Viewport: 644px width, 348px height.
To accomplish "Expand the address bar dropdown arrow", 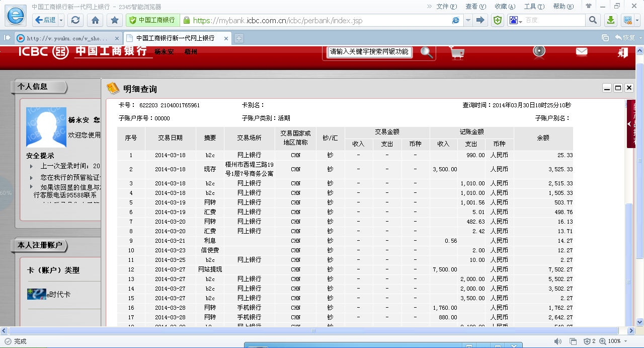I will click(x=468, y=20).
